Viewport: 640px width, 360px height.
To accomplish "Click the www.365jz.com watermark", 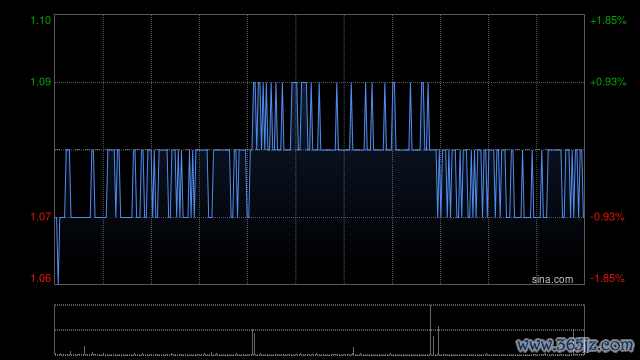I will 575,345.
